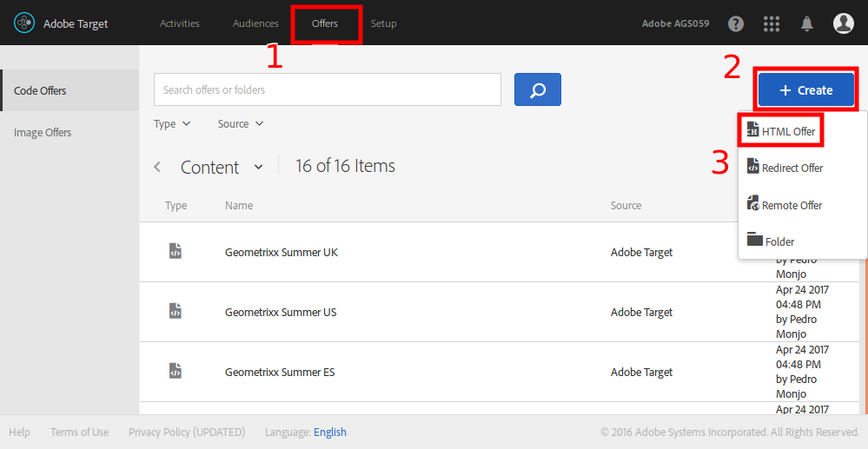Click the code offer icon for Geometrixx Summer ES
The image size is (868, 449).
(x=175, y=371)
